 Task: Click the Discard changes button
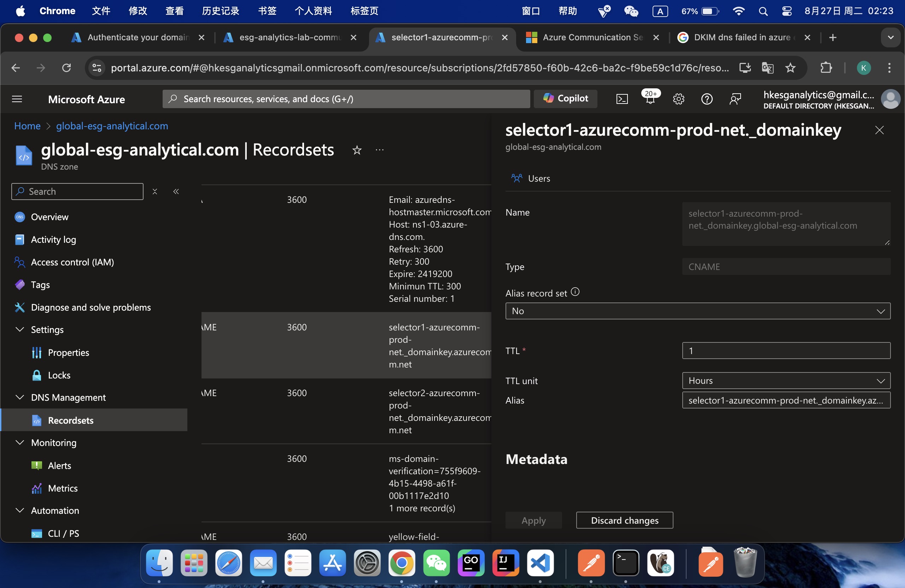coord(624,520)
